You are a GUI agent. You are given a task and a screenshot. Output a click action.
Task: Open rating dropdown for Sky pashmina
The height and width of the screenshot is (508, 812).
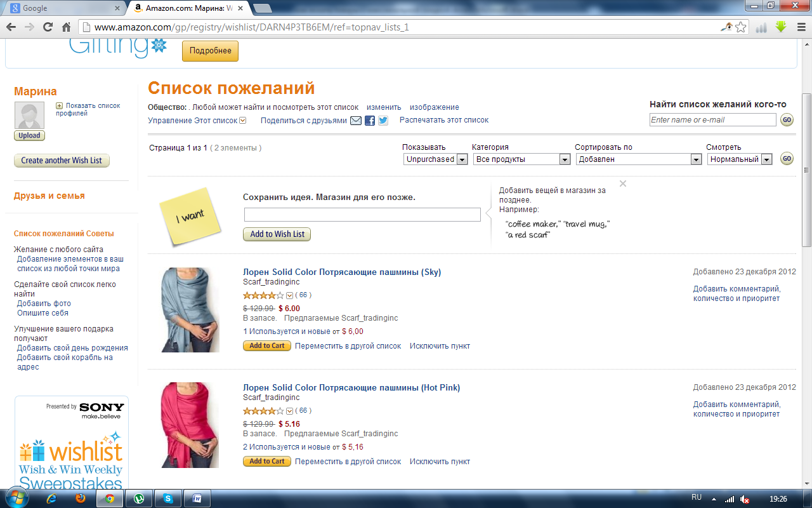coord(289,295)
